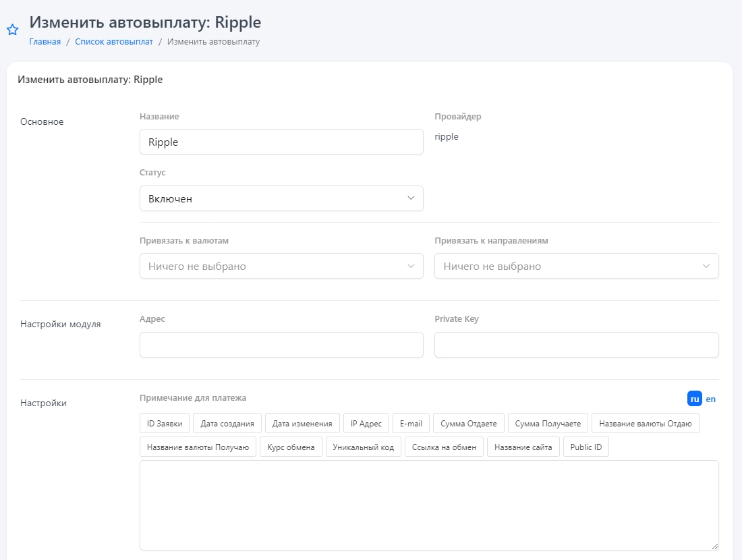742x560 pixels.
Task: Grab the textarea resize handle
Action: tap(714, 546)
